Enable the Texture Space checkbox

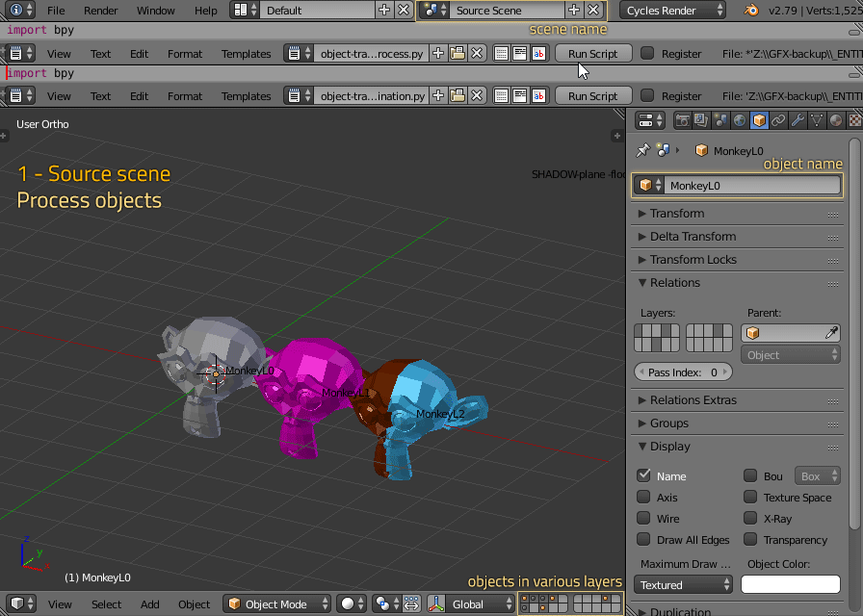[750, 497]
